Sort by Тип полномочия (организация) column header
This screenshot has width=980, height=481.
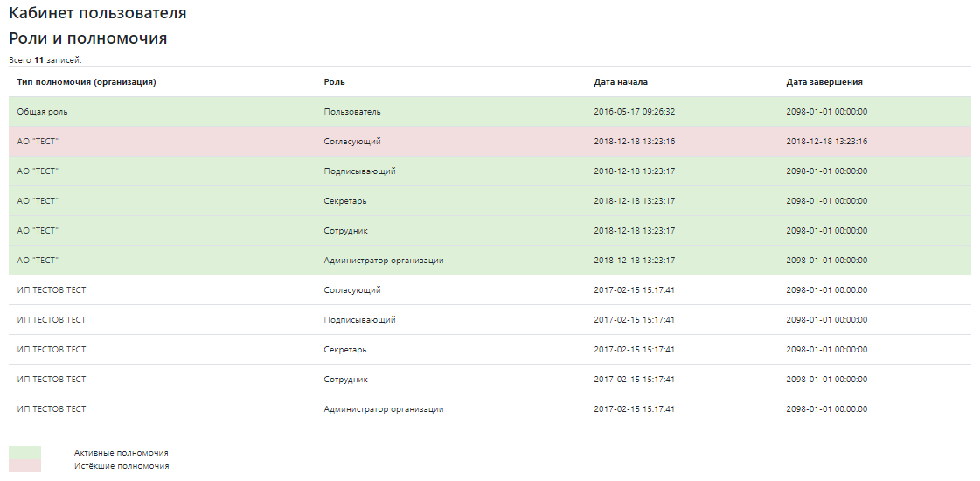click(87, 82)
